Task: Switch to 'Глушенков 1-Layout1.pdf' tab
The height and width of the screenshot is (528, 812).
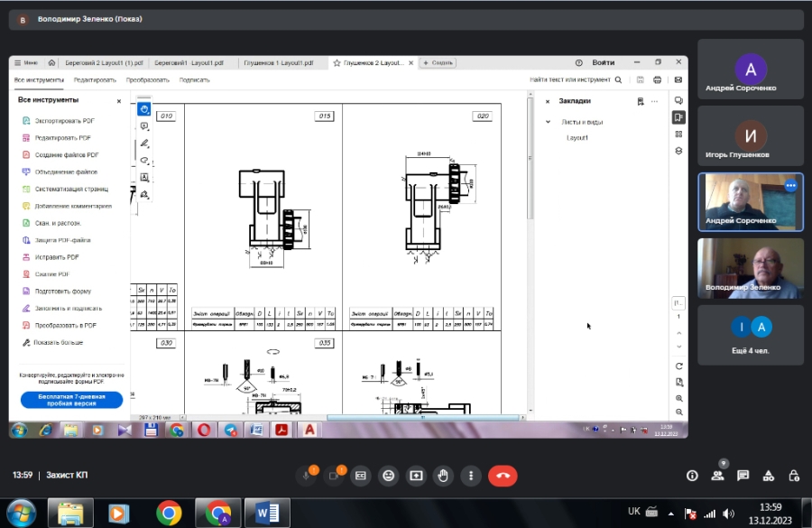Action: (279, 63)
